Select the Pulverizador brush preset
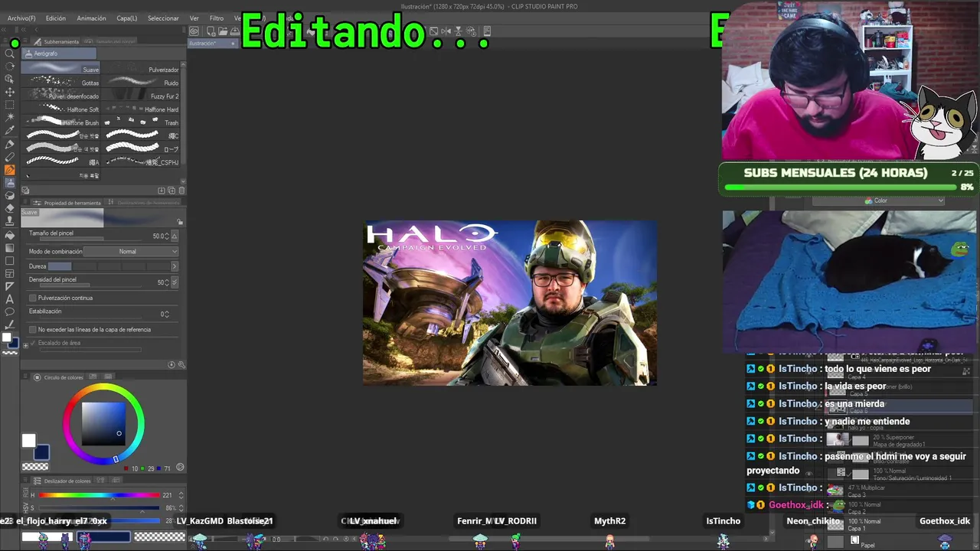 (x=141, y=69)
